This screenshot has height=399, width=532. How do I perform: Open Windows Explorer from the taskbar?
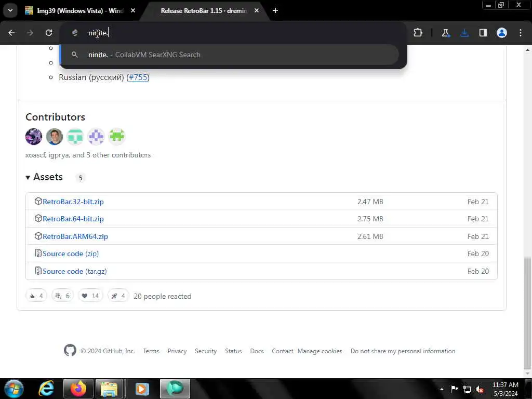tap(109, 389)
